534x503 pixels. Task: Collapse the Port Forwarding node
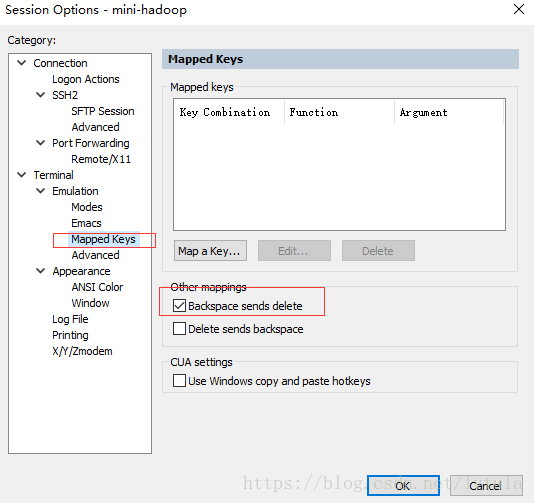click(41, 143)
